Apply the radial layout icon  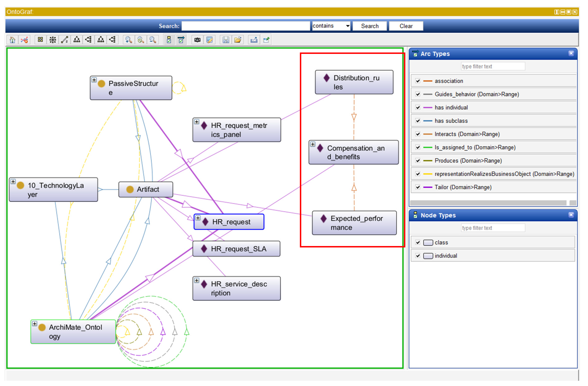tap(53, 40)
